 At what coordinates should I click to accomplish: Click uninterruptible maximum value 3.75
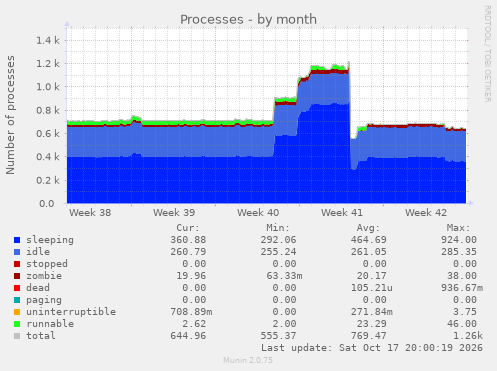click(465, 312)
